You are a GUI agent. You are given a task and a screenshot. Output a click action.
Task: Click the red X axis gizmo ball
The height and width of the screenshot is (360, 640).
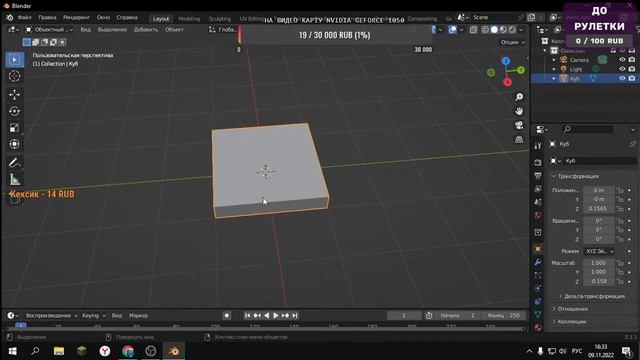coord(507,82)
